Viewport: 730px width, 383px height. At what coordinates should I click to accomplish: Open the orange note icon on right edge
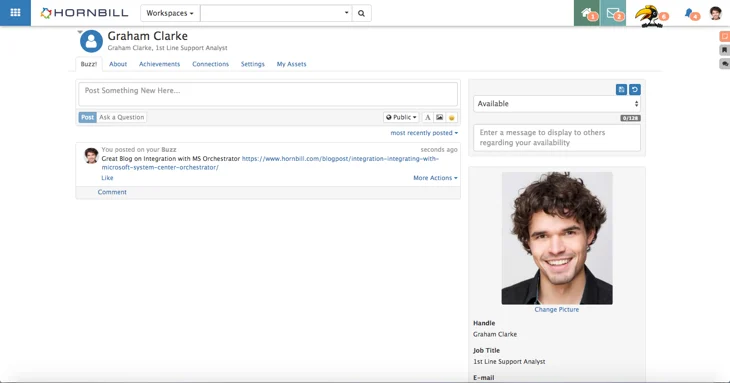pos(724,36)
